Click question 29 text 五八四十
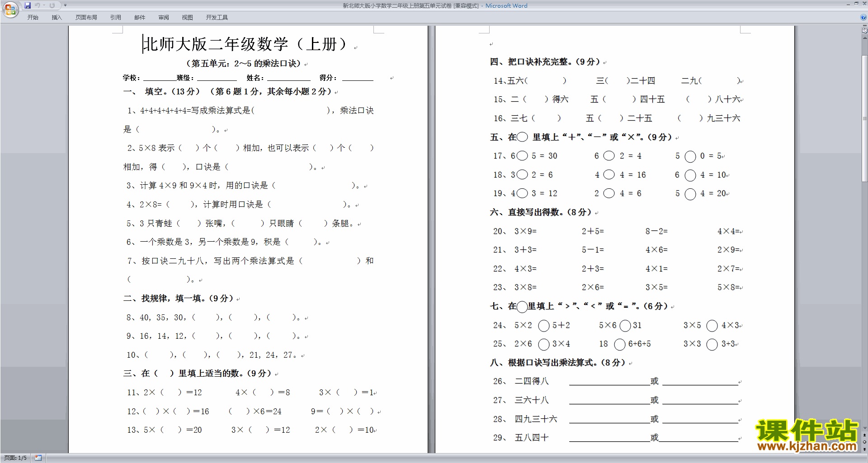 pos(532,438)
